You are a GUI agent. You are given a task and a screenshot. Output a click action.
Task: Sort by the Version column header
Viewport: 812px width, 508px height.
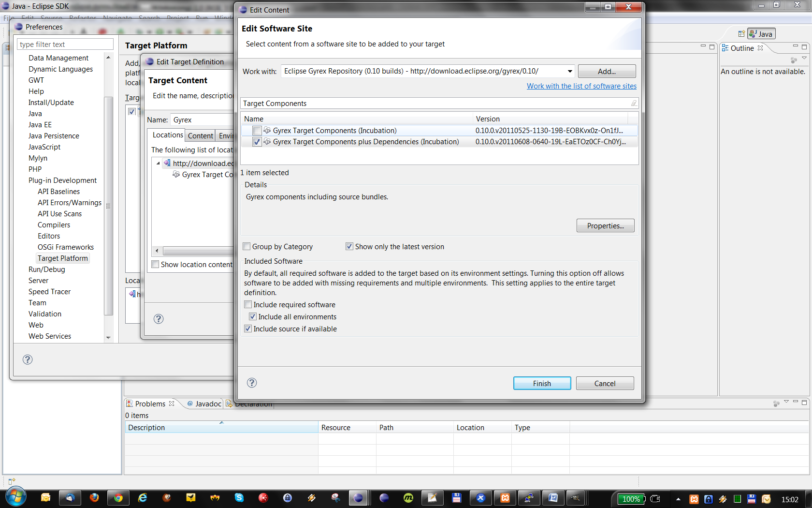(x=550, y=119)
